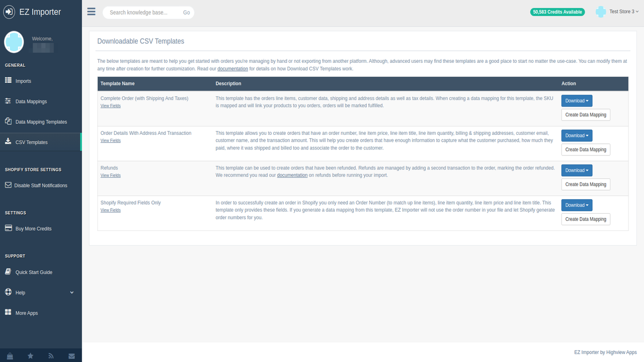View Fields for Complete Order template
644x362 pixels.
111,106
